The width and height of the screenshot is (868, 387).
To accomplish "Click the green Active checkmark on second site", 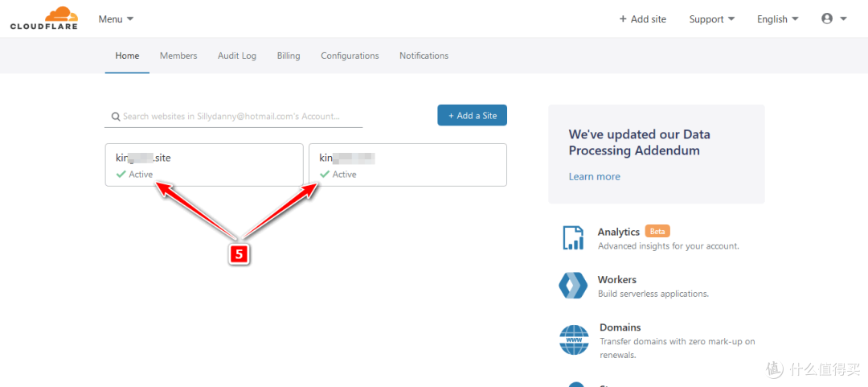I will (x=325, y=175).
